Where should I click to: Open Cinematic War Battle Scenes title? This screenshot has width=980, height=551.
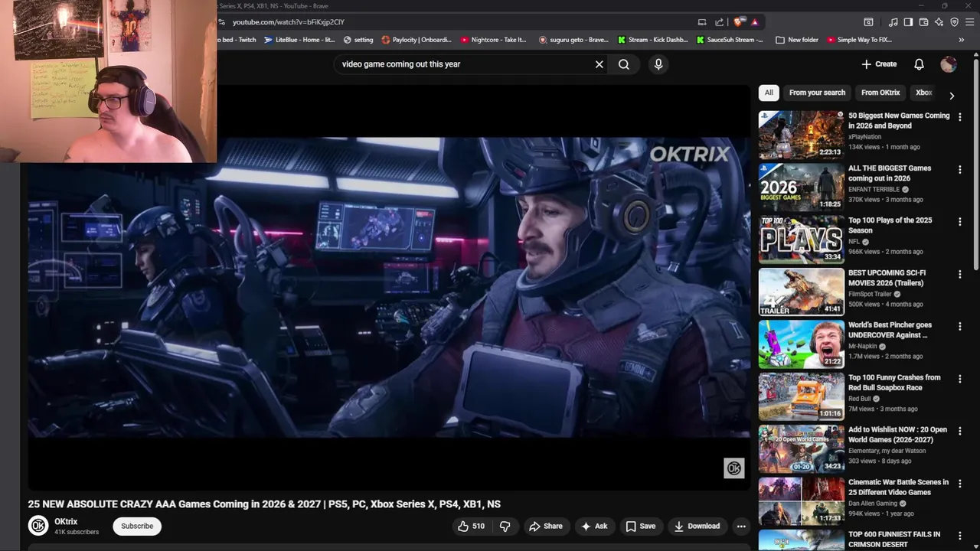(x=898, y=487)
